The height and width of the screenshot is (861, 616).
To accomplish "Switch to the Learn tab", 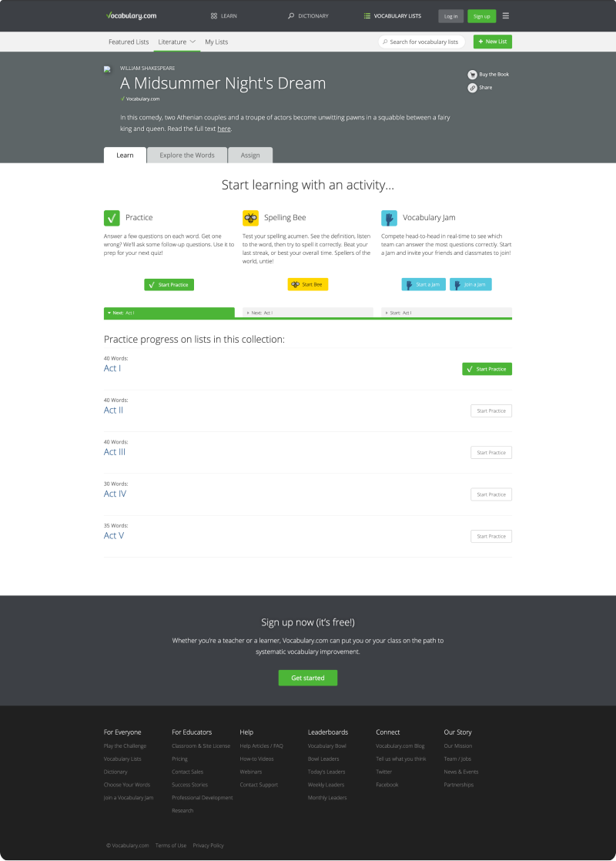I will [126, 156].
